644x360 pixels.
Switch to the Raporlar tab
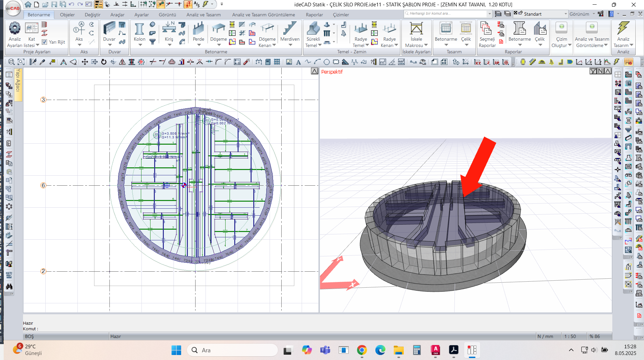pos(314,15)
